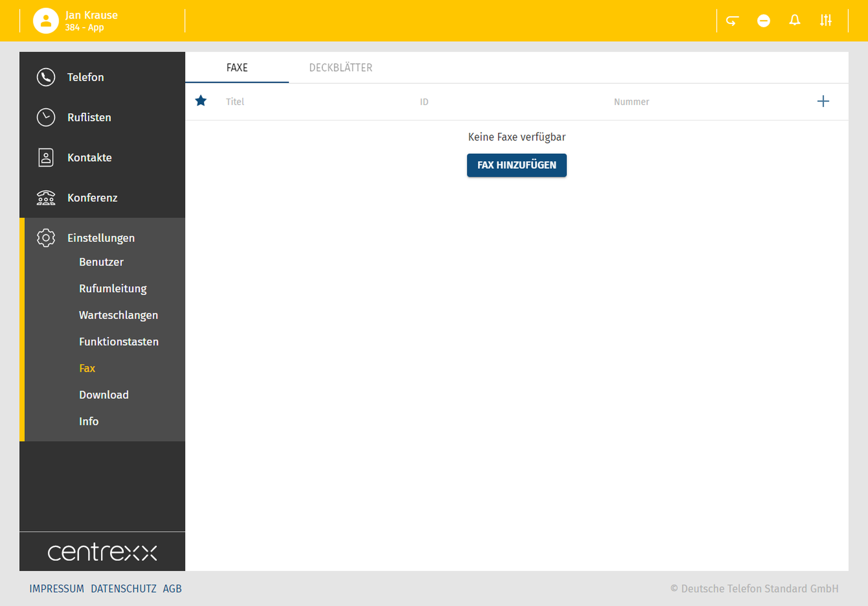Click the call forwarding arrow icon
Screen dimensions: 868x606
pos(732,20)
